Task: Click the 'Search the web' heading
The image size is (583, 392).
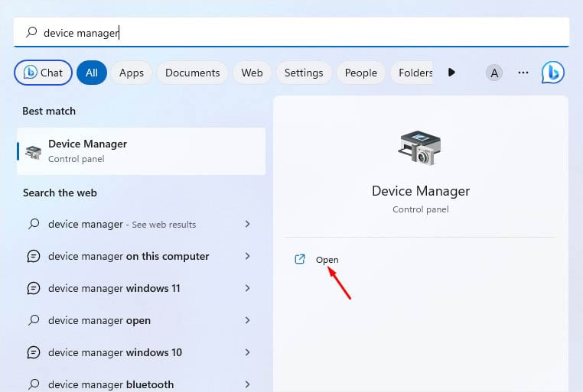Action: (x=60, y=193)
